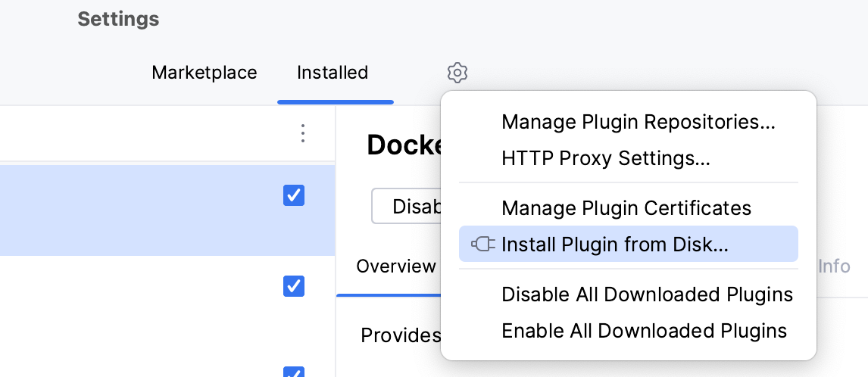Select the highlighted plugin row in the list

point(136,210)
